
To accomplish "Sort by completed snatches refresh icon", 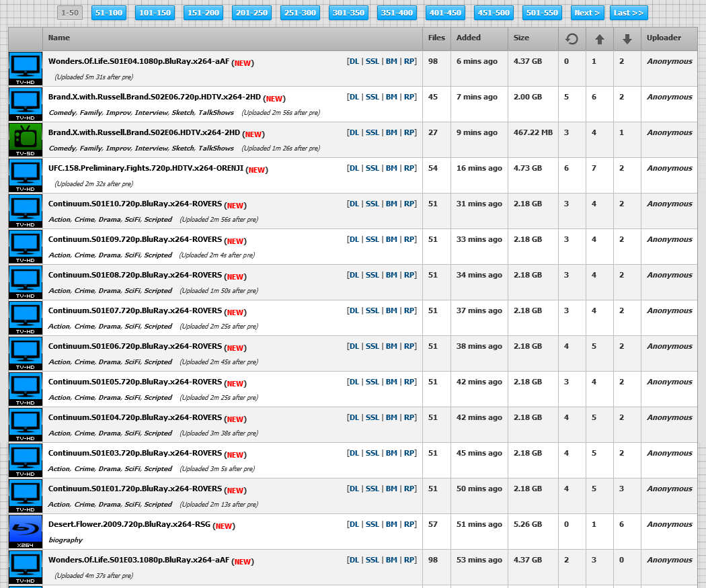I will click(x=572, y=39).
